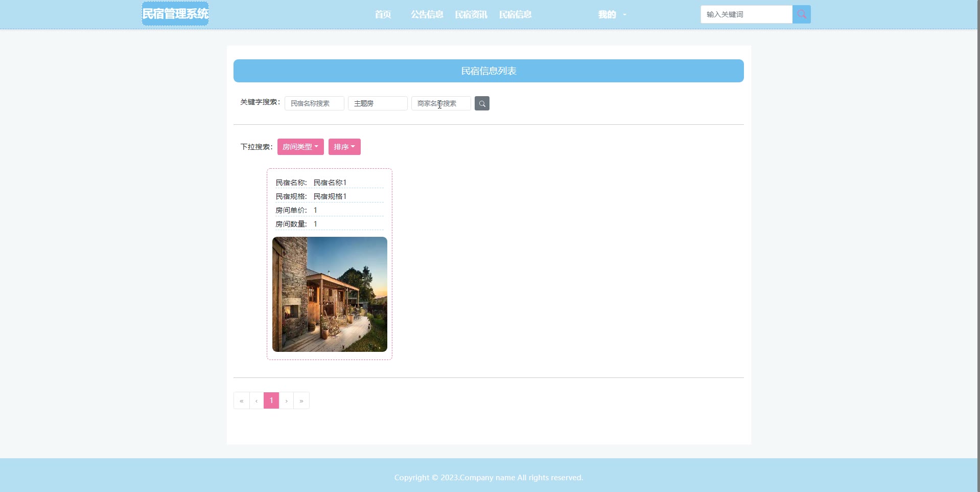The image size is (980, 492).
Task: Open the homestay cabin photo thumbnail
Action: click(x=330, y=294)
